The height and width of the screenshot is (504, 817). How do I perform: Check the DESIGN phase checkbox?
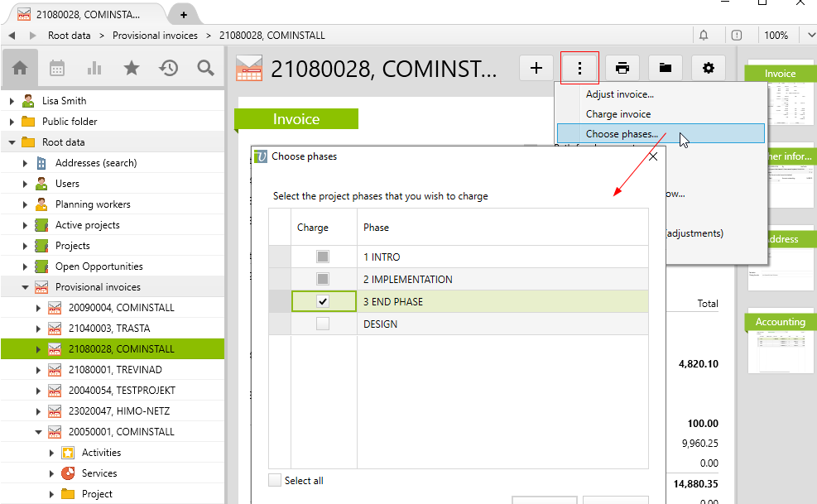[x=323, y=324]
